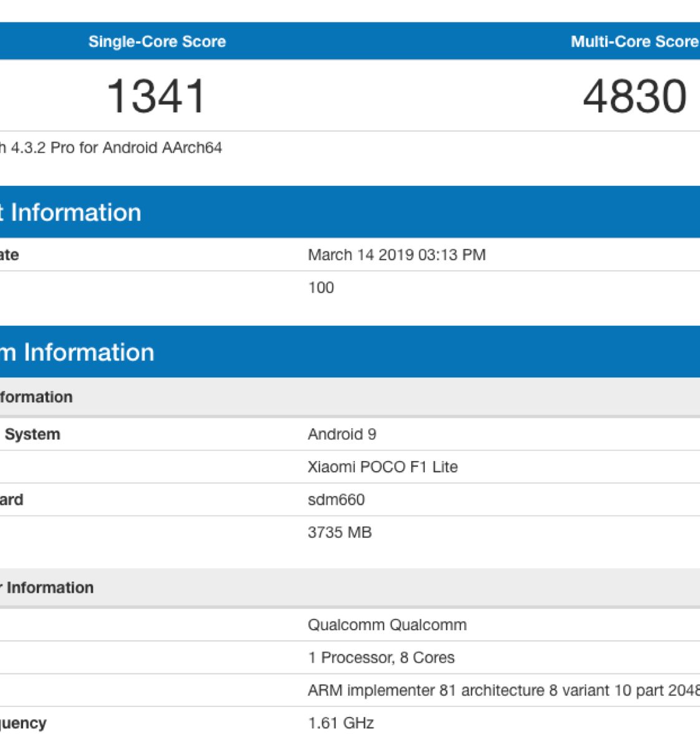700x745 pixels.
Task: Click the 1.61 GHz frequency value
Action: 341,723
